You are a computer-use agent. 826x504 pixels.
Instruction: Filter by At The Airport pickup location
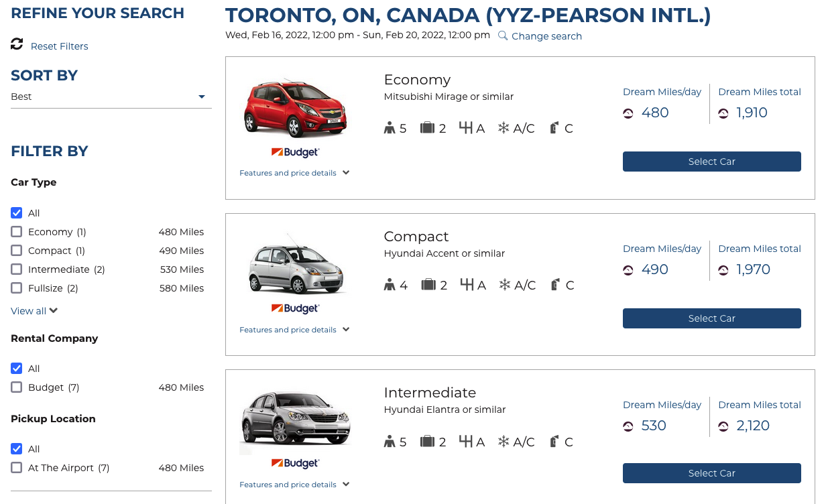(x=17, y=468)
